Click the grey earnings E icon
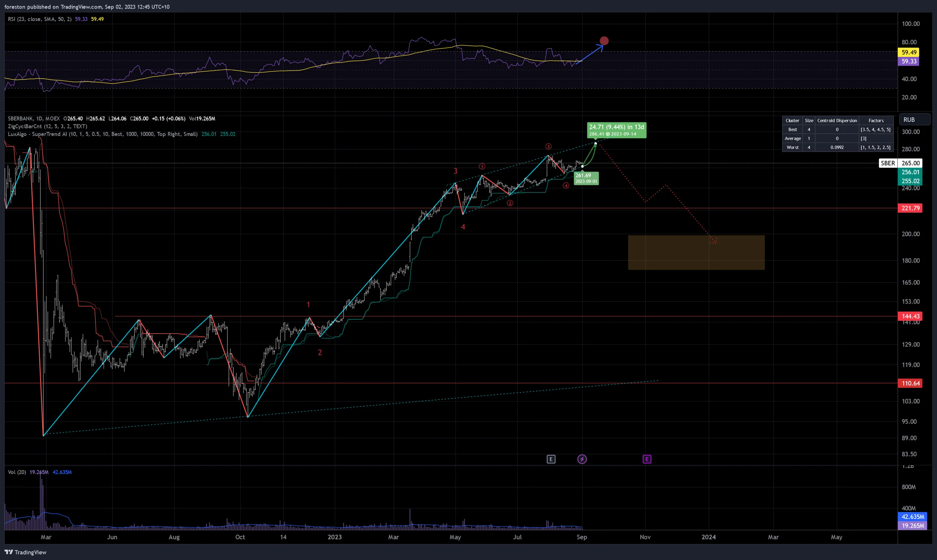This screenshot has height=560, width=937. pyautogui.click(x=551, y=459)
